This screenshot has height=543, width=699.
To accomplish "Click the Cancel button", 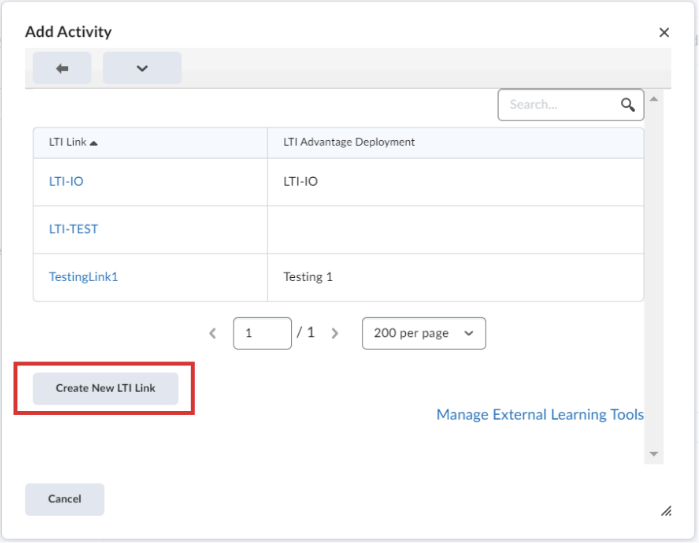I will click(65, 499).
